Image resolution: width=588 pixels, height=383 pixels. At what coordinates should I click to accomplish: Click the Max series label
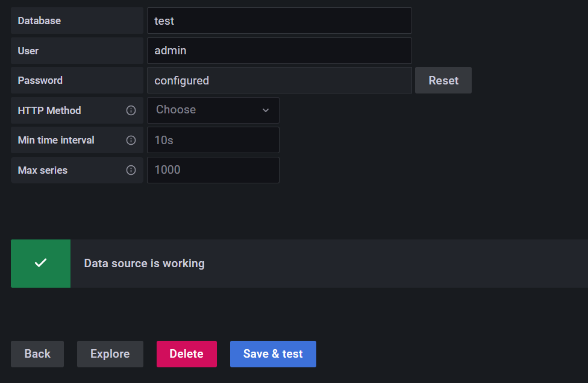pyautogui.click(x=43, y=170)
